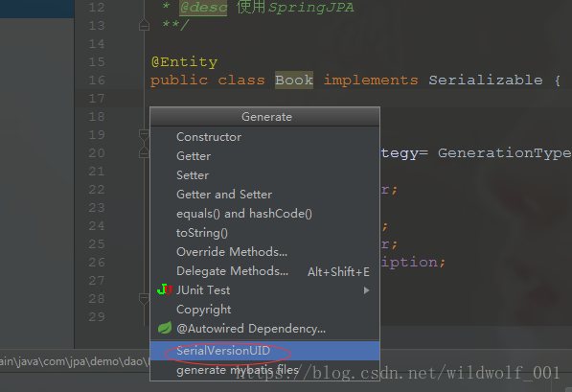Click the @desc tag in the comment
Screen dimensions: 572x392
pos(203,8)
